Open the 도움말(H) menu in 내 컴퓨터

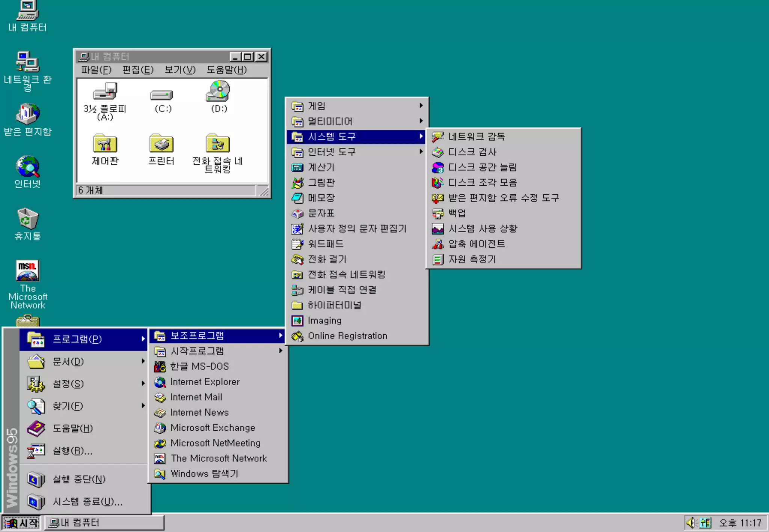tap(226, 70)
